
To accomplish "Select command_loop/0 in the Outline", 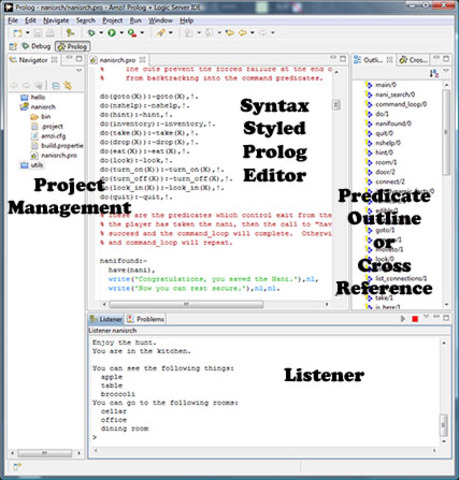I will coord(396,104).
